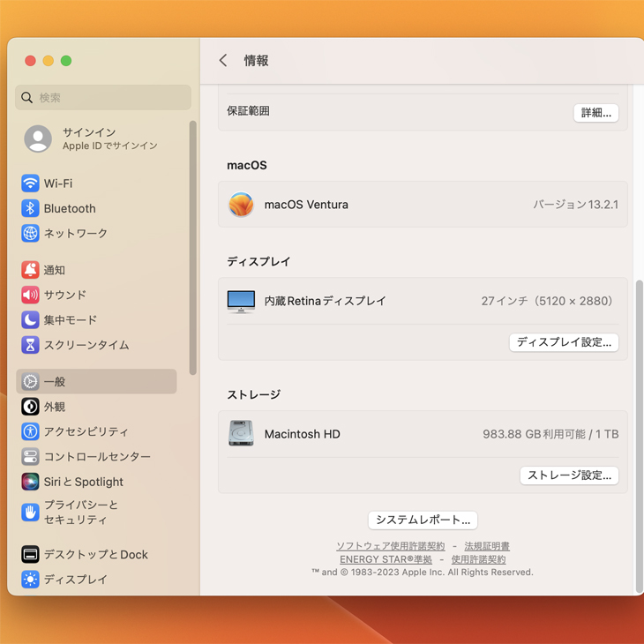Focus the 検索 search field
The width and height of the screenshot is (644, 644).
pos(103,98)
